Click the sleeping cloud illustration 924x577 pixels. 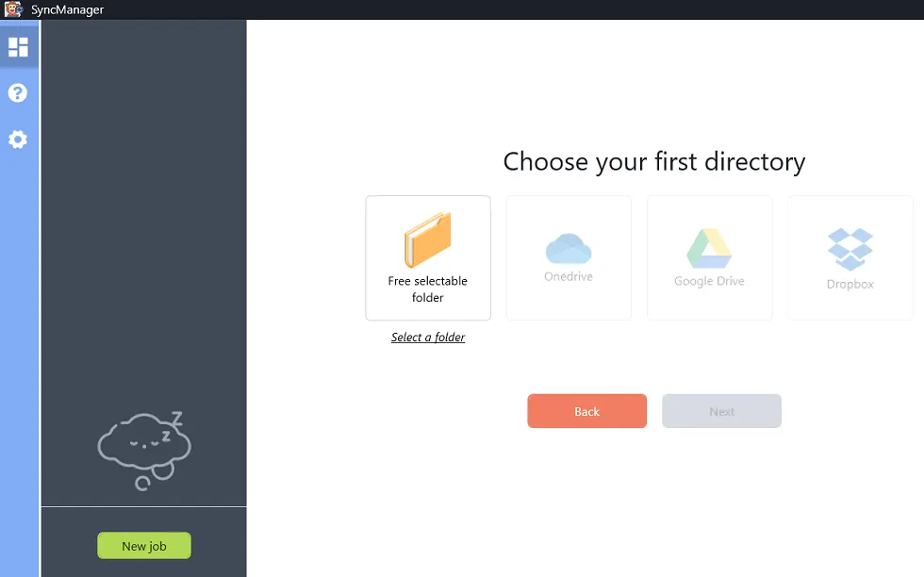click(144, 449)
